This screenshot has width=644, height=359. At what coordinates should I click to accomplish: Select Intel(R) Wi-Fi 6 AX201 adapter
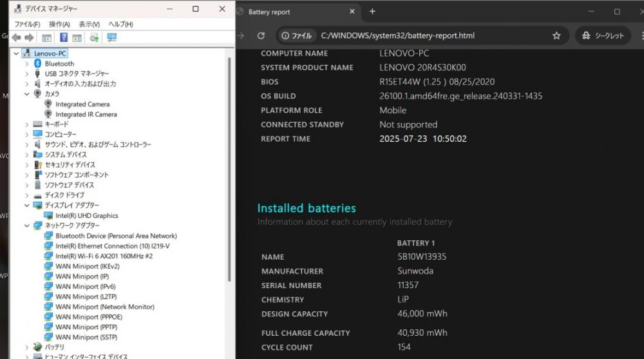104,256
